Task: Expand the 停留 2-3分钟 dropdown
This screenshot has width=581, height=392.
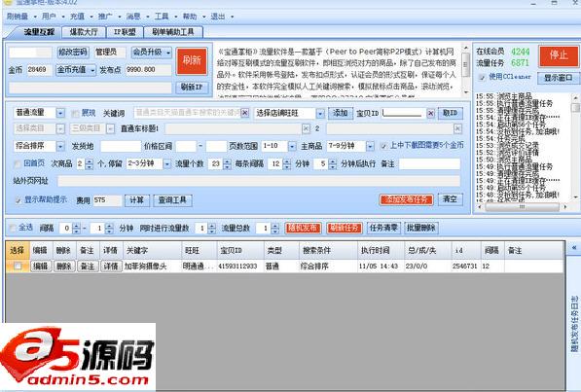Action: coord(167,163)
